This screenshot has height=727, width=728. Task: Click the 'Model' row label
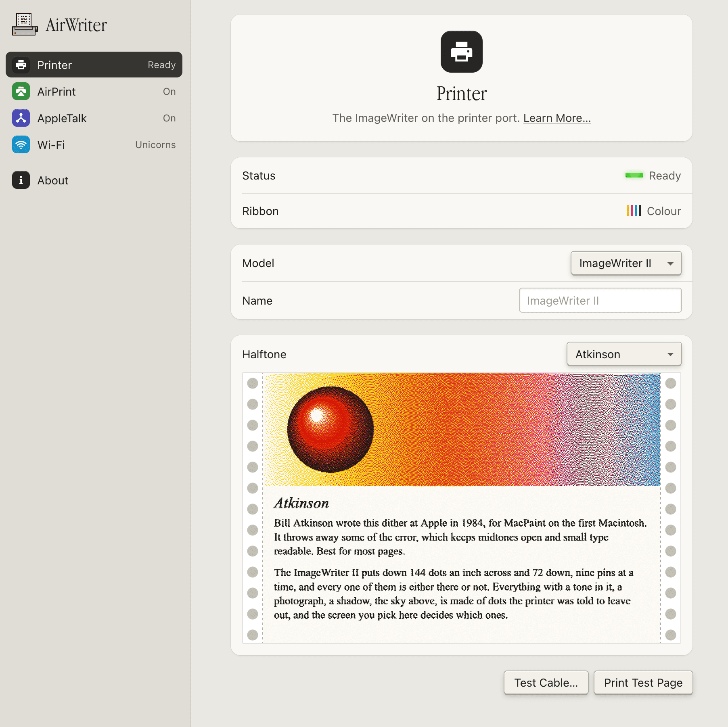click(258, 263)
